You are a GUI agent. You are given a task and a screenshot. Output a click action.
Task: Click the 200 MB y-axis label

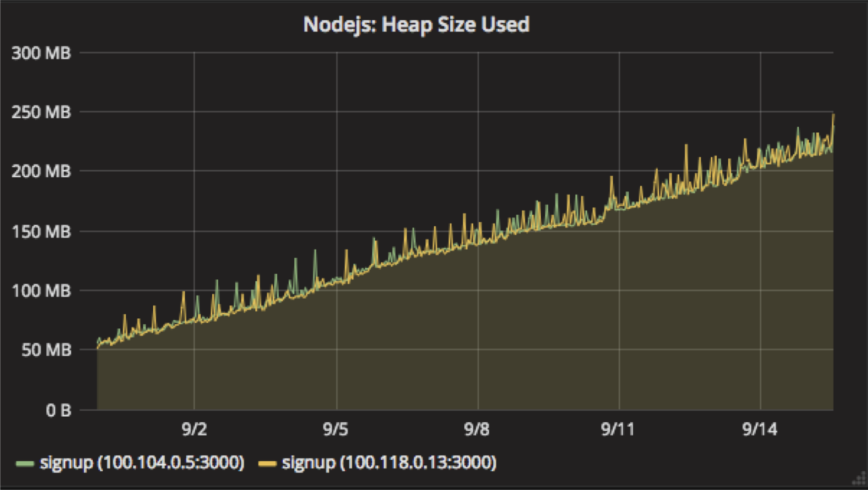42,172
